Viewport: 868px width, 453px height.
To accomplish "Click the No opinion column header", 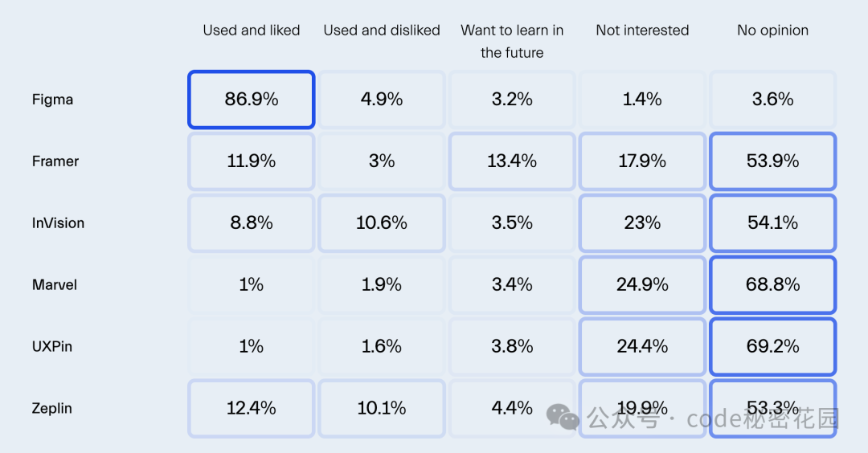I will (773, 31).
